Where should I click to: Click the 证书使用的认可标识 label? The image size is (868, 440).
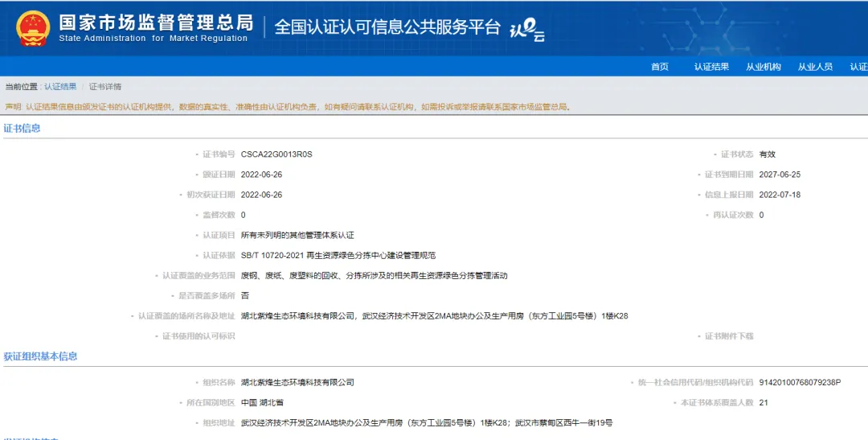click(x=199, y=335)
